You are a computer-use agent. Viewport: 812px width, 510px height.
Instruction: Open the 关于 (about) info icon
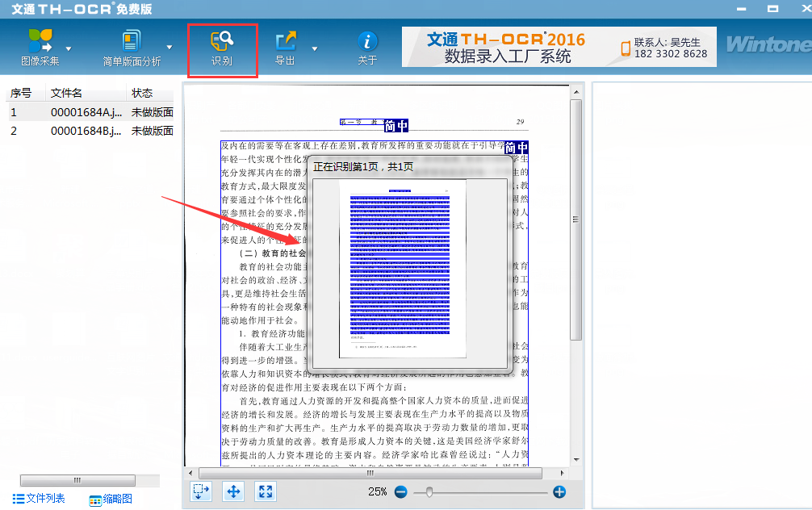coord(368,40)
